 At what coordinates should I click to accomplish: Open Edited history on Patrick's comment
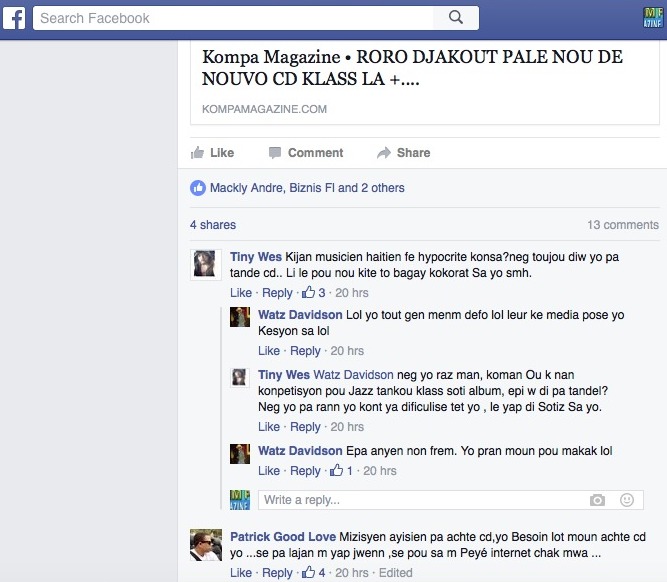point(396,573)
